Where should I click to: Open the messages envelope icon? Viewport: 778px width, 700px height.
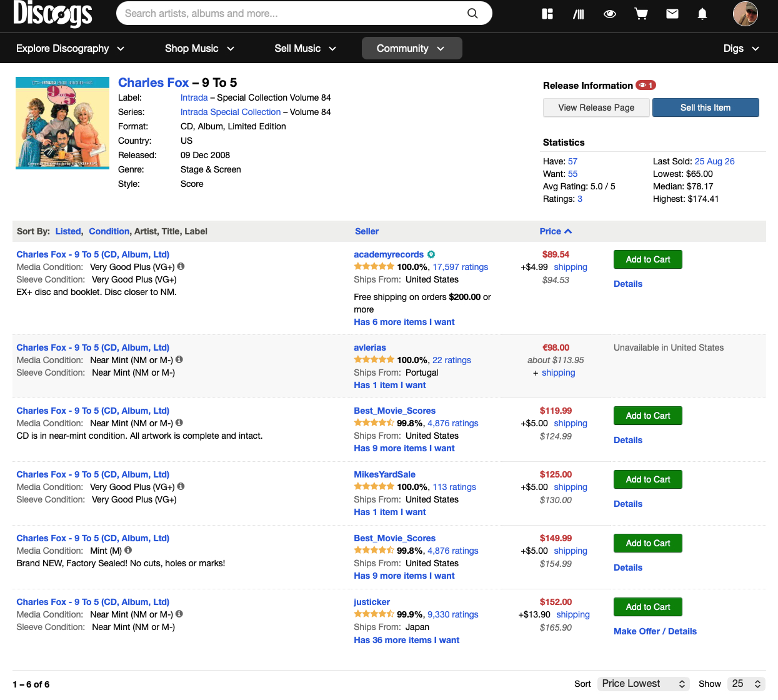pyautogui.click(x=672, y=14)
